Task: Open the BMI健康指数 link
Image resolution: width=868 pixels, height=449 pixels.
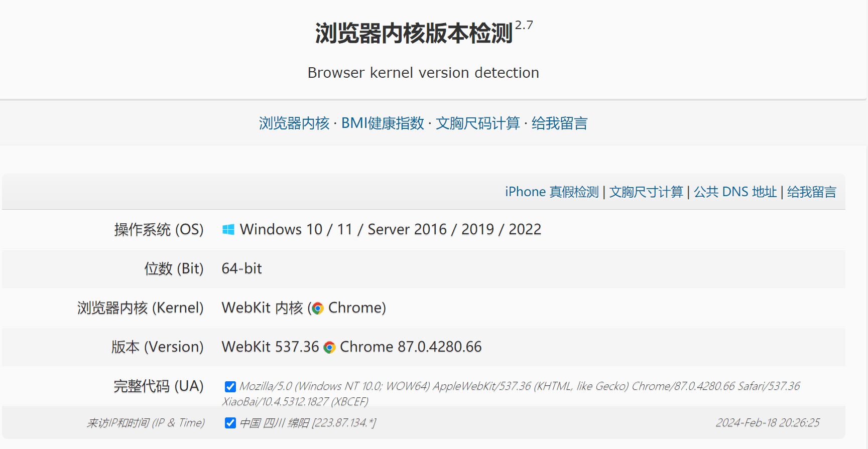Action: click(384, 123)
